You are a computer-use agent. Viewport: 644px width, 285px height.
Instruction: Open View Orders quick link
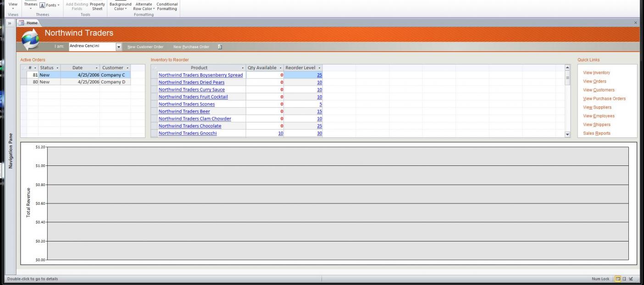point(594,82)
